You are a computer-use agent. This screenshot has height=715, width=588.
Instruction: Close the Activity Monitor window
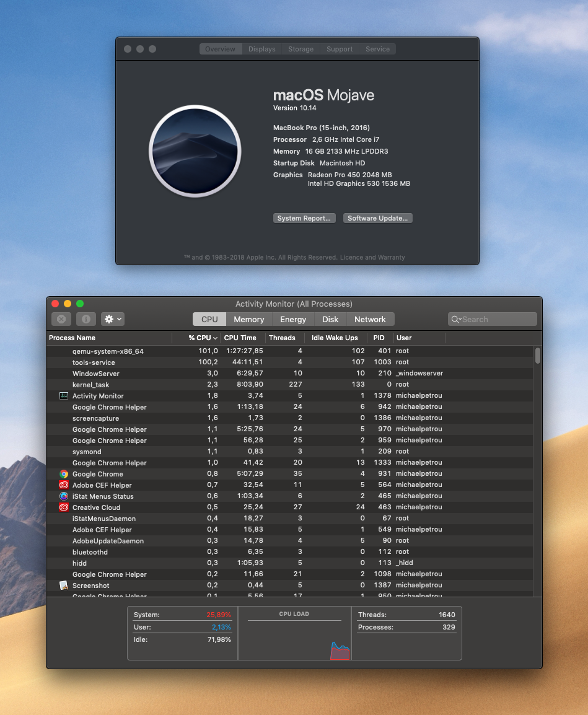[x=55, y=304]
